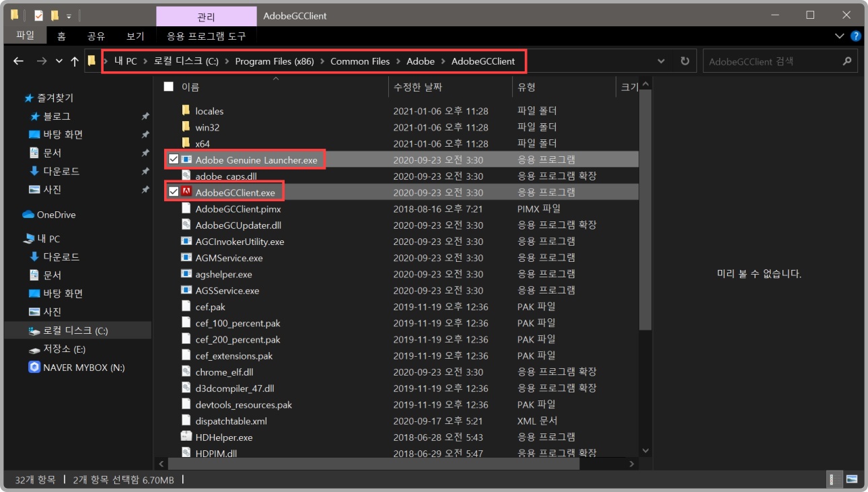Screen dimensions: 868x492
Task: Go back to the previous folder
Action: coord(18,61)
